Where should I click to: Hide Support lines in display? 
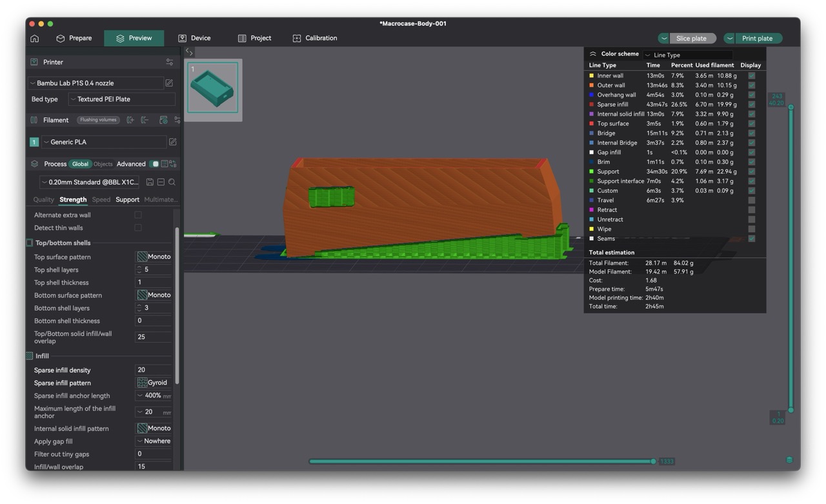click(752, 172)
